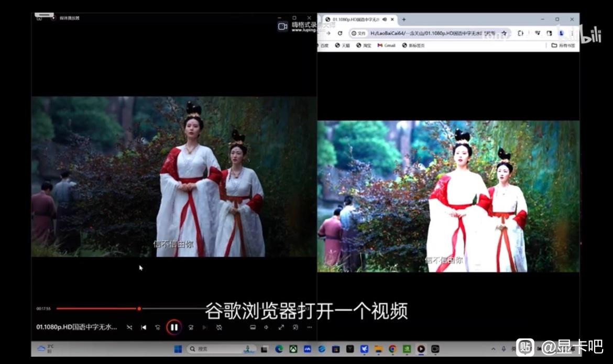Click the volume icon in media player
Screen dimensions: 613x364
(x=267, y=327)
